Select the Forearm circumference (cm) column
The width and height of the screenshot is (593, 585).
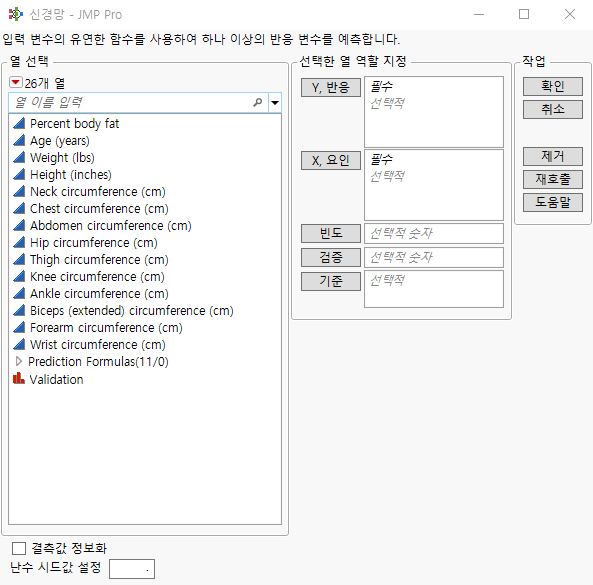pos(106,328)
